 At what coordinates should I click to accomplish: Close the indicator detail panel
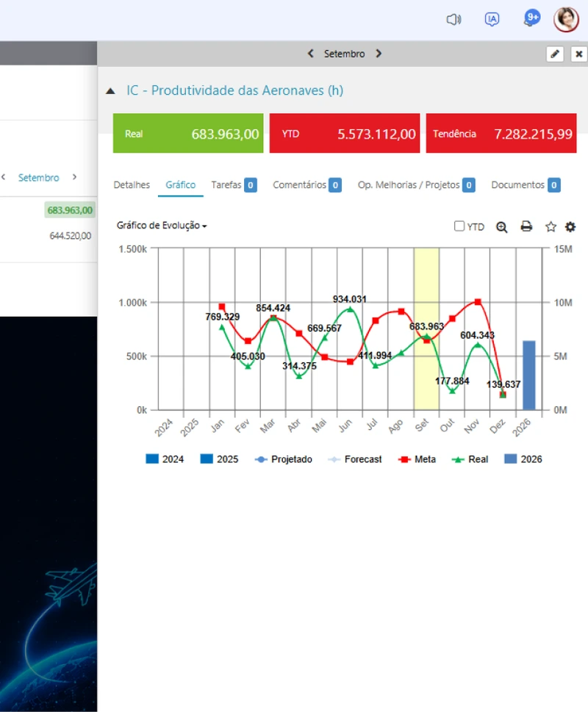point(579,54)
